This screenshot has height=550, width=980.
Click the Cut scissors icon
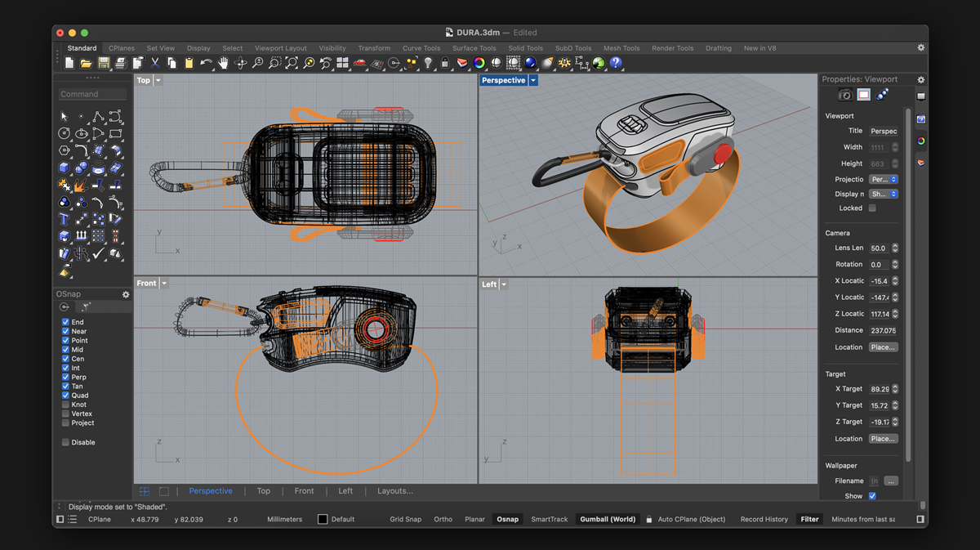tap(155, 63)
